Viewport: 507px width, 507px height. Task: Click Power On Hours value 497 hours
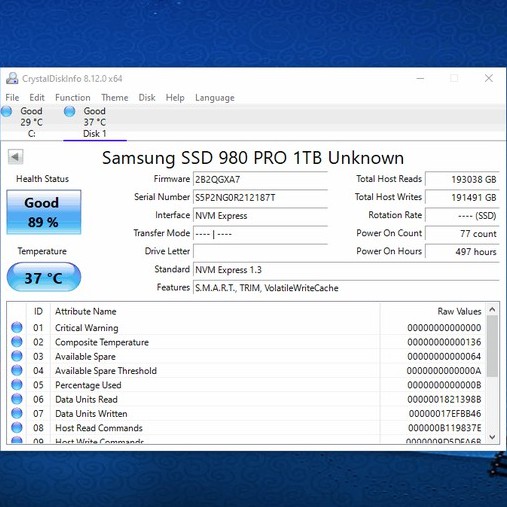click(463, 251)
